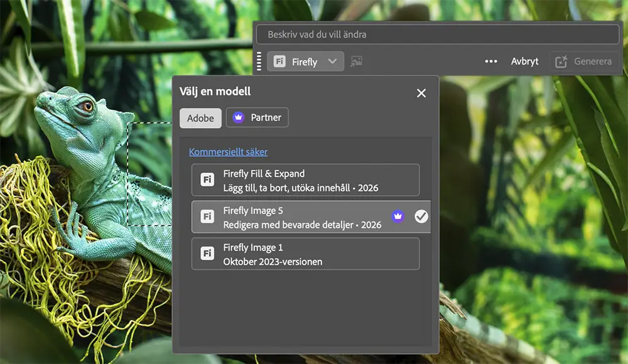
Task: Switch to the Adobe models tab
Action: (x=200, y=118)
